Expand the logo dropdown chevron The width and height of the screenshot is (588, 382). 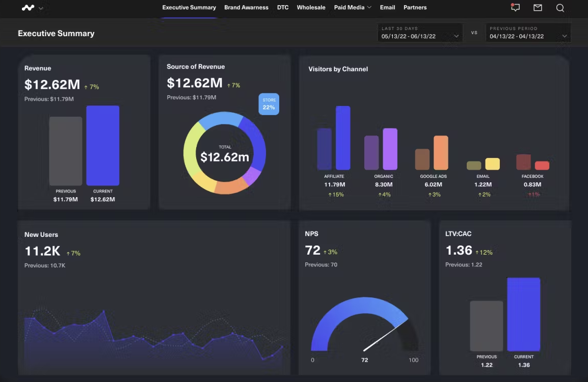click(x=41, y=8)
